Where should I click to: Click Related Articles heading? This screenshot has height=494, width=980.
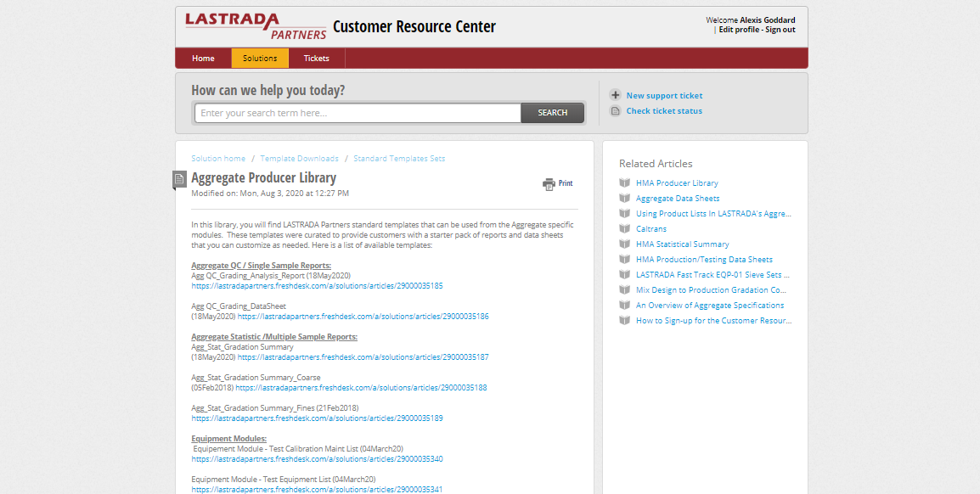pos(656,164)
